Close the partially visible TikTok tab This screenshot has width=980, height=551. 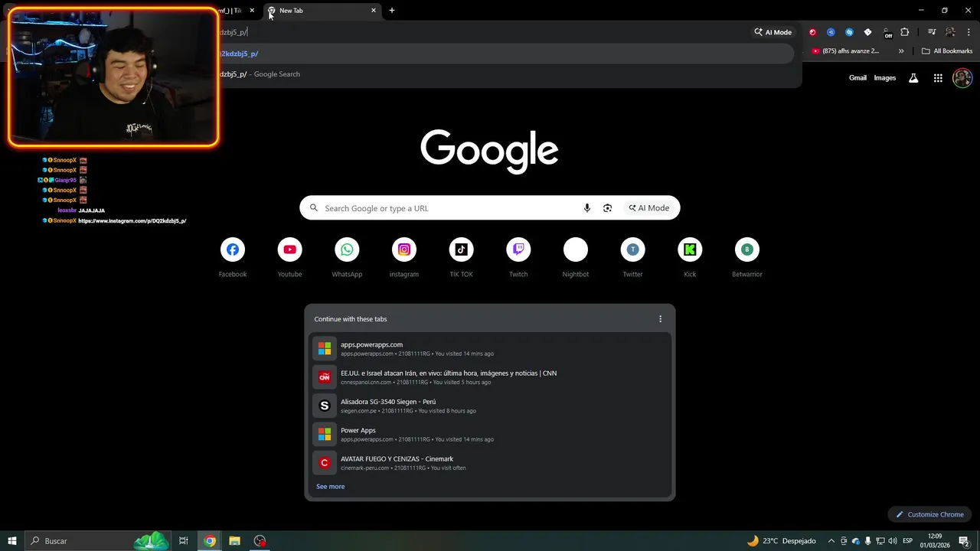point(252,11)
